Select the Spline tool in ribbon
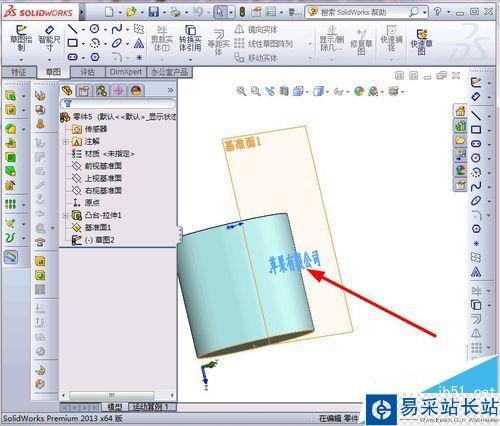The height and width of the screenshot is (426, 500). coord(117,29)
